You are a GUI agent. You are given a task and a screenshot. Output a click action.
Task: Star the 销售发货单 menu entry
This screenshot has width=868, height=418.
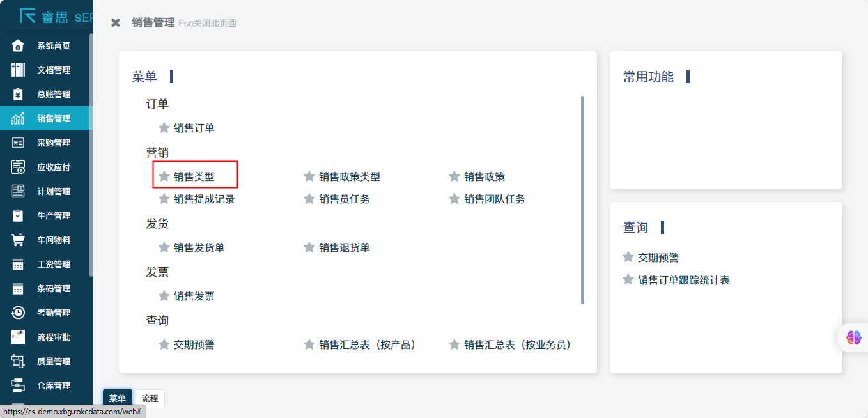[164, 247]
